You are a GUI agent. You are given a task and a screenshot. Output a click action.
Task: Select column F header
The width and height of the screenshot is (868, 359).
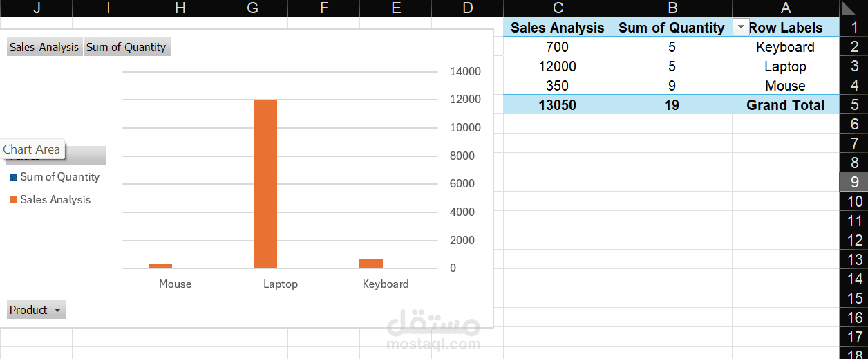(x=324, y=8)
